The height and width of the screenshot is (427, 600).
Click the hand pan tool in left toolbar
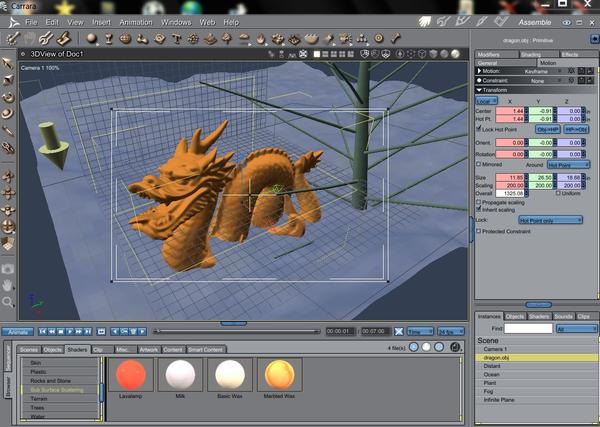click(x=9, y=284)
